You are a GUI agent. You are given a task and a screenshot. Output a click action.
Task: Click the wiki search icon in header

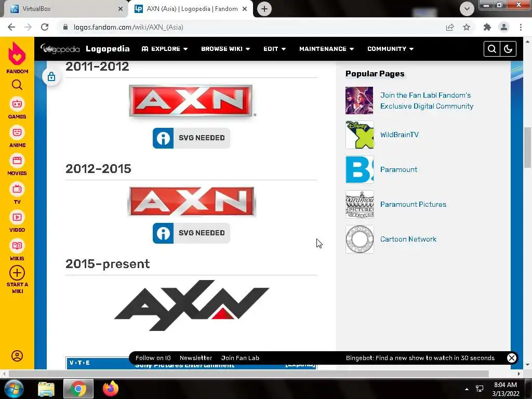[x=492, y=49]
